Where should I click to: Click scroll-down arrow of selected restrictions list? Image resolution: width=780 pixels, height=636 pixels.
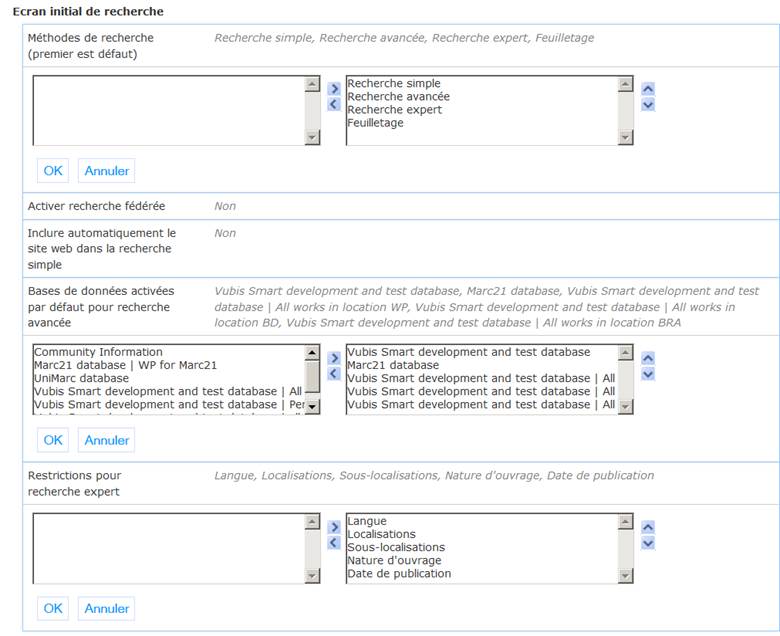tap(625, 575)
